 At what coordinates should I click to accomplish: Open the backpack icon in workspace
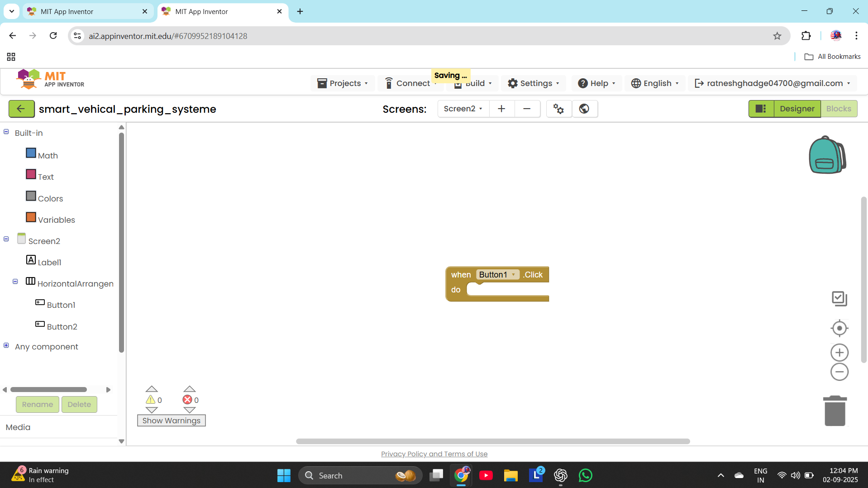(827, 155)
